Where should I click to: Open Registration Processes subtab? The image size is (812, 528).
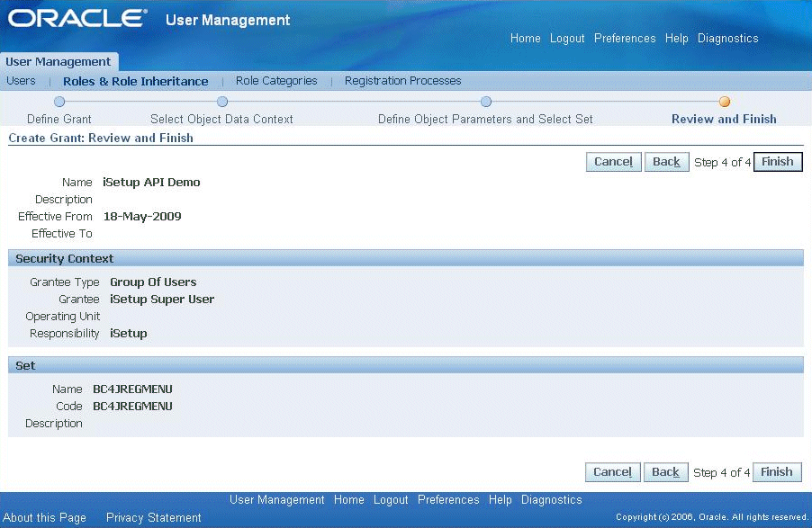tap(403, 81)
